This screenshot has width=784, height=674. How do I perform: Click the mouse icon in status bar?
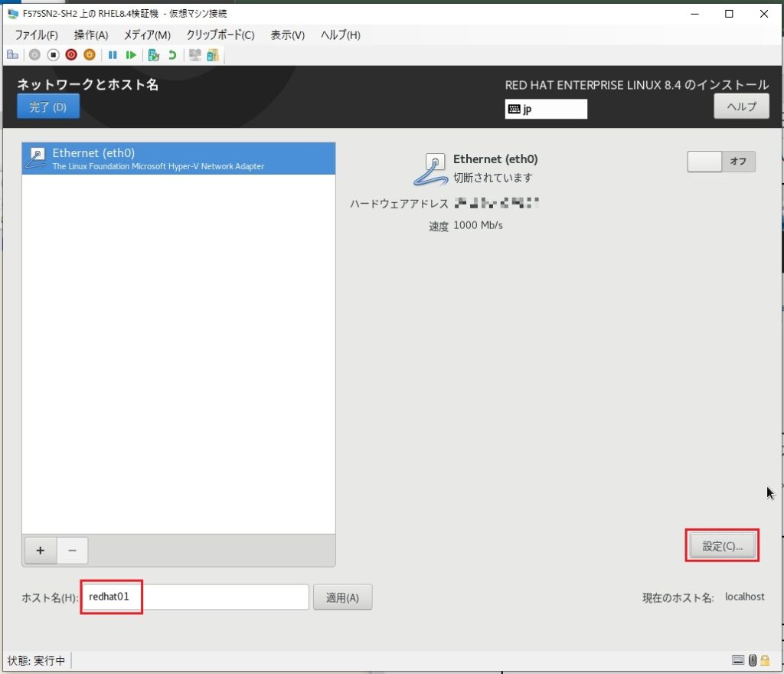coord(753,660)
